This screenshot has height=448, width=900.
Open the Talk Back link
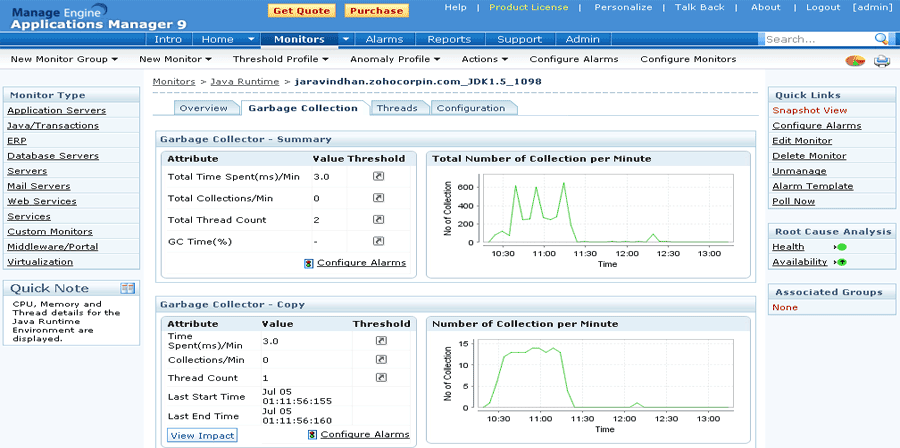(700, 7)
